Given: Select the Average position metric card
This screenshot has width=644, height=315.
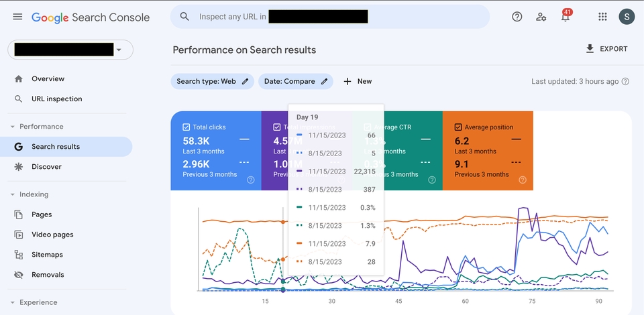Looking at the screenshot, I should click(x=488, y=151).
